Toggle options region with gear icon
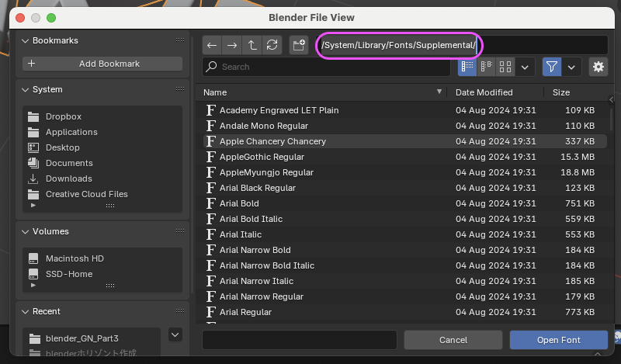 click(x=598, y=67)
